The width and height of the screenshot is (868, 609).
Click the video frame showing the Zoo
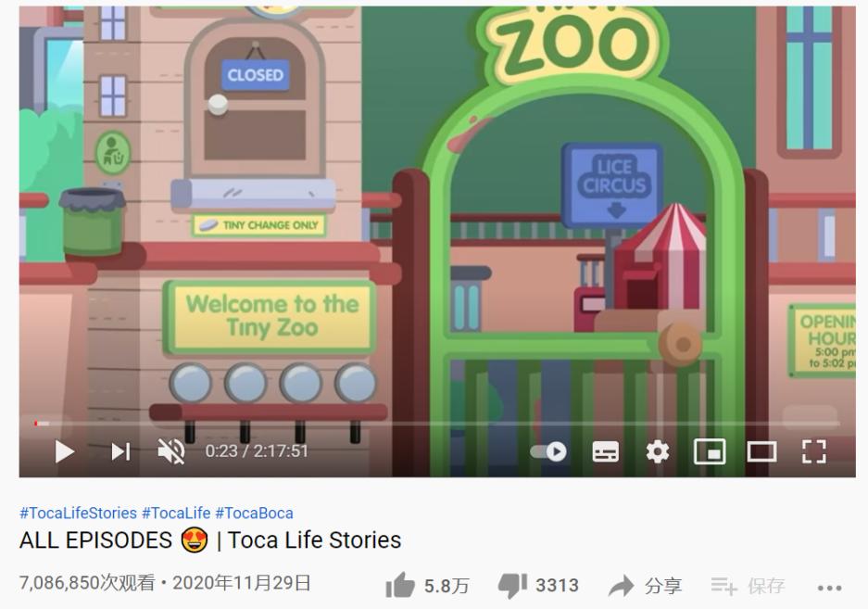tap(437, 210)
